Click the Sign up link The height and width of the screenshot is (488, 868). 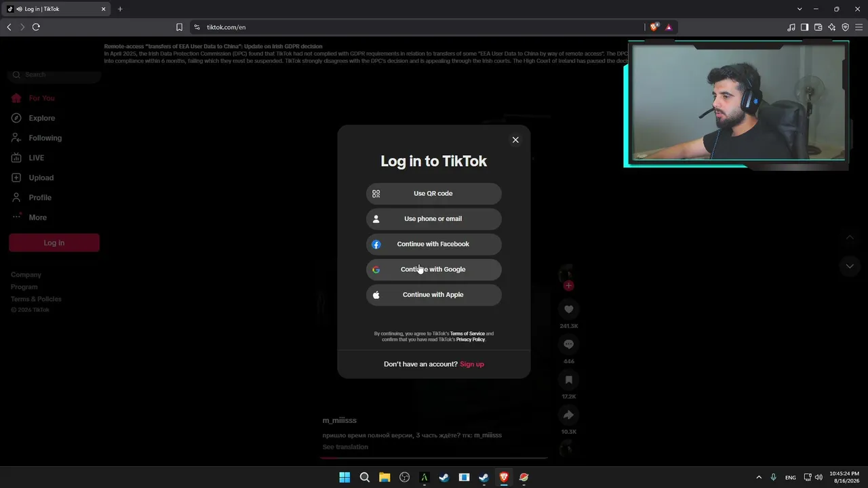pyautogui.click(x=472, y=364)
